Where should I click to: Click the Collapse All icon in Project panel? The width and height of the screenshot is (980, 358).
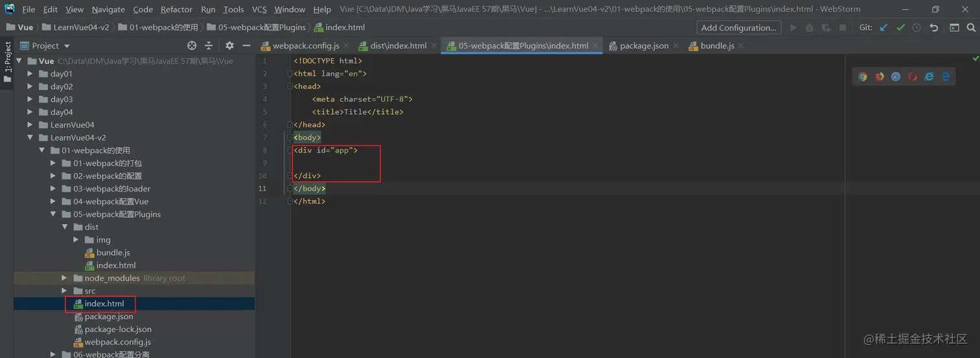click(x=209, y=45)
